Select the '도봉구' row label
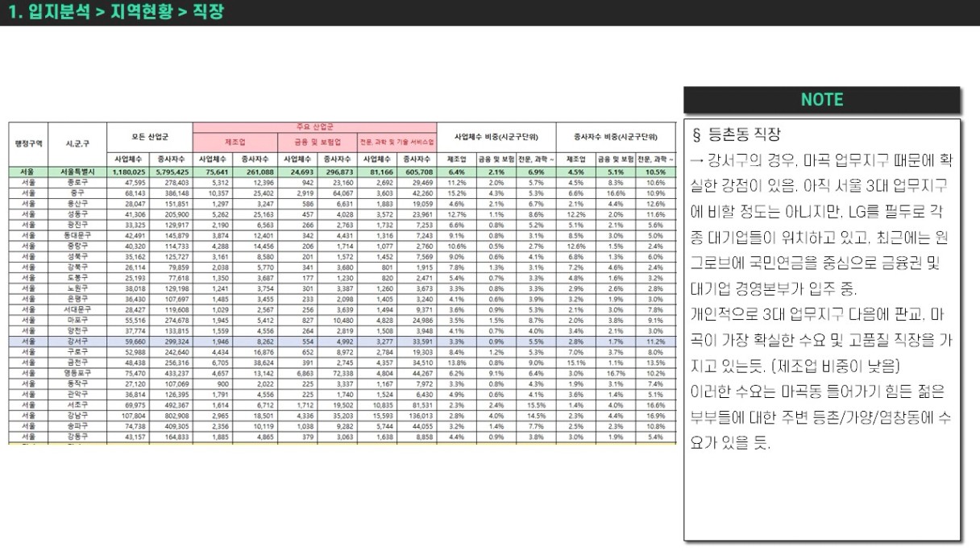The height and width of the screenshot is (551, 980). pyautogui.click(x=78, y=277)
